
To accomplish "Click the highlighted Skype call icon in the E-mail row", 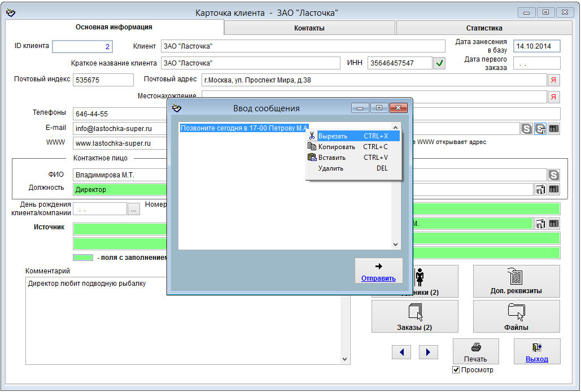I will (x=540, y=129).
